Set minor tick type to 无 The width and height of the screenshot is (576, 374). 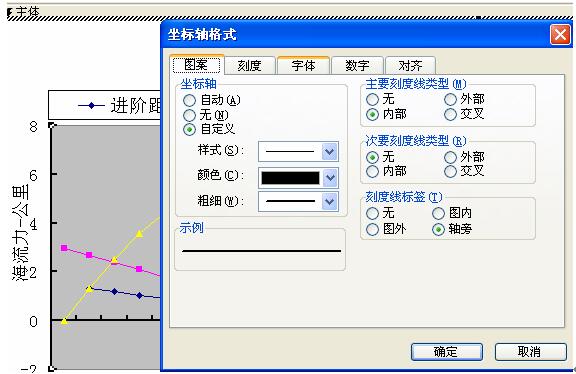(372, 157)
